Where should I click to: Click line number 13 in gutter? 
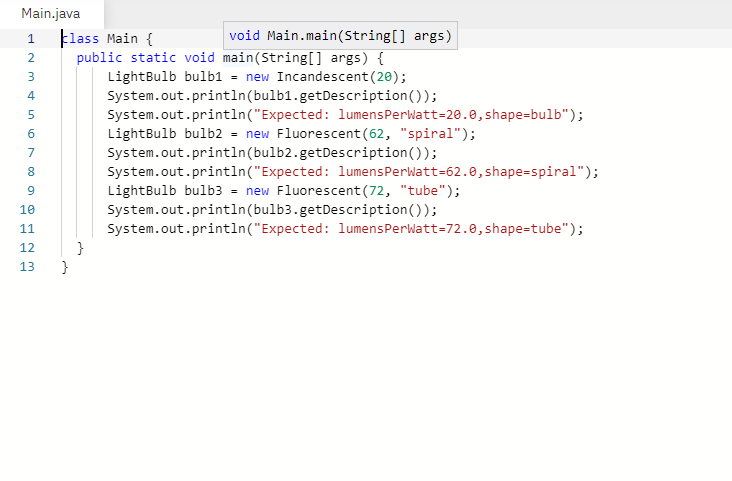point(27,267)
